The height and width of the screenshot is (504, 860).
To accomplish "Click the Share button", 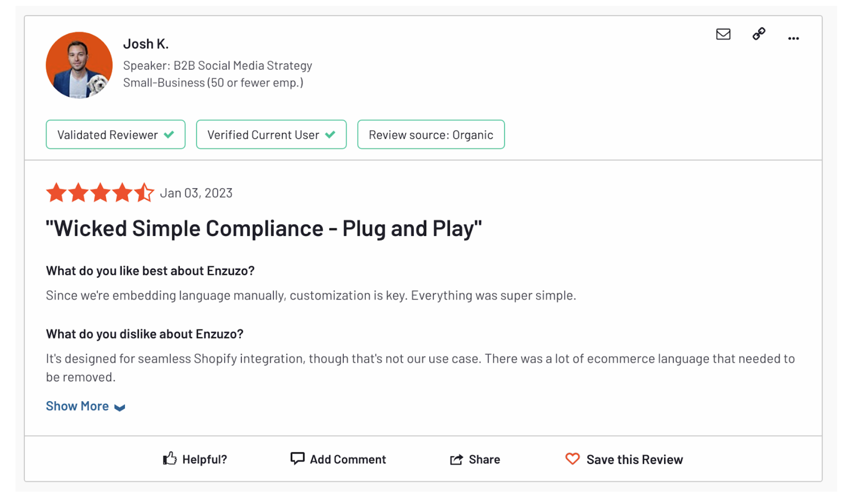I will [x=484, y=459].
